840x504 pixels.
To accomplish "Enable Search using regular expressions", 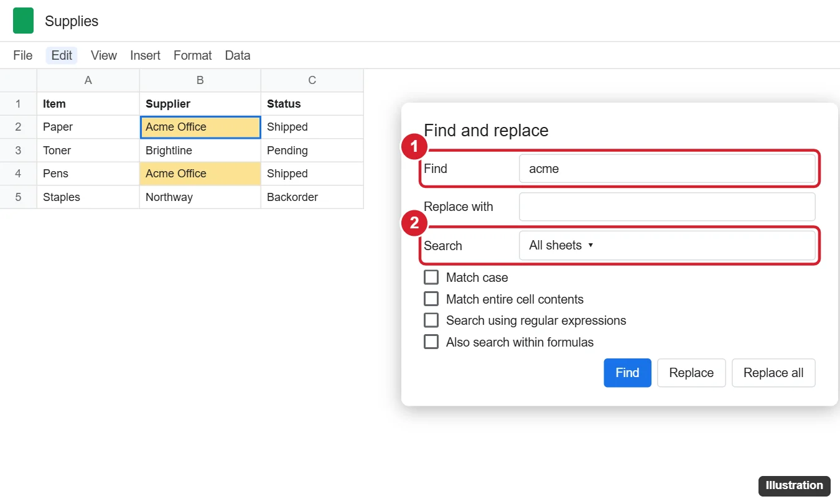I will pos(431,320).
